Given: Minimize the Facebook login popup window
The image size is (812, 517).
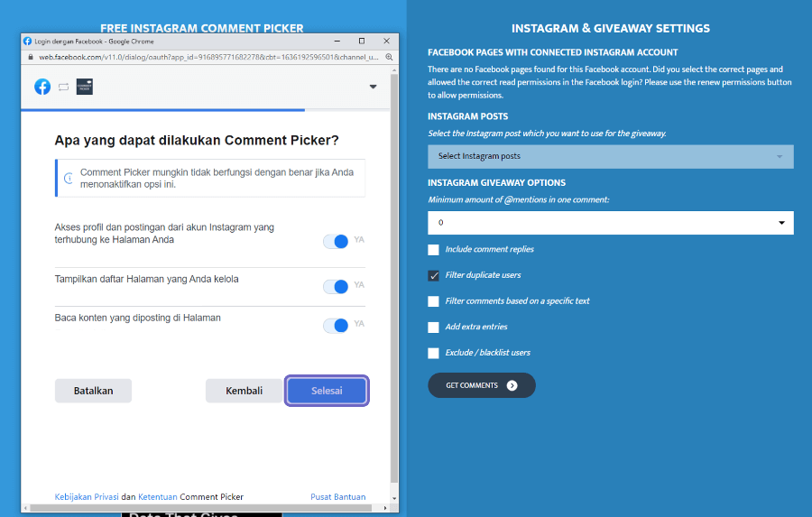Looking at the screenshot, I should click(x=337, y=41).
